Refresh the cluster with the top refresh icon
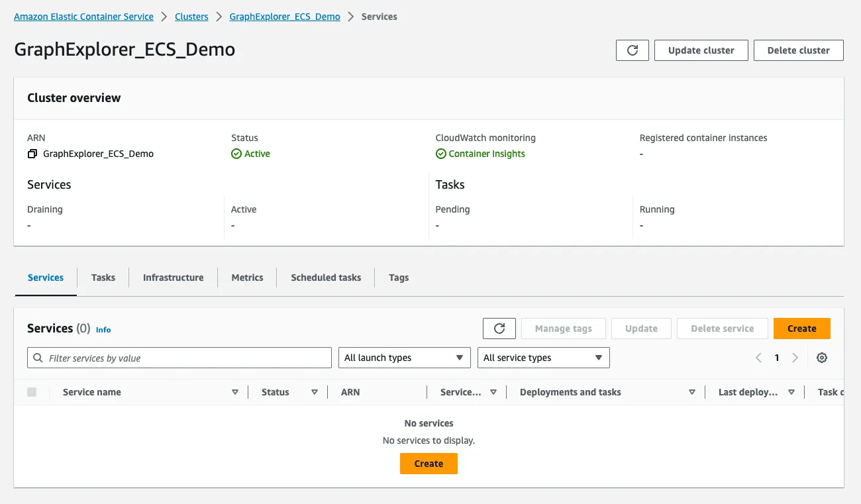This screenshot has width=861, height=504. pos(633,50)
